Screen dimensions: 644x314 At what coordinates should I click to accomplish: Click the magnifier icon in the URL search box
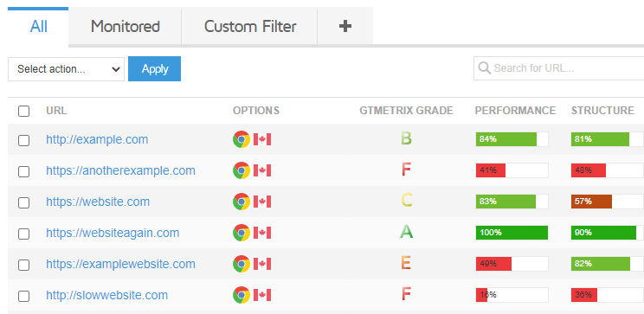click(x=485, y=67)
